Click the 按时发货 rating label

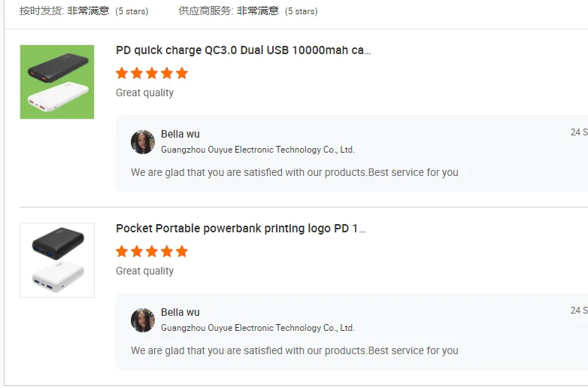(41, 11)
